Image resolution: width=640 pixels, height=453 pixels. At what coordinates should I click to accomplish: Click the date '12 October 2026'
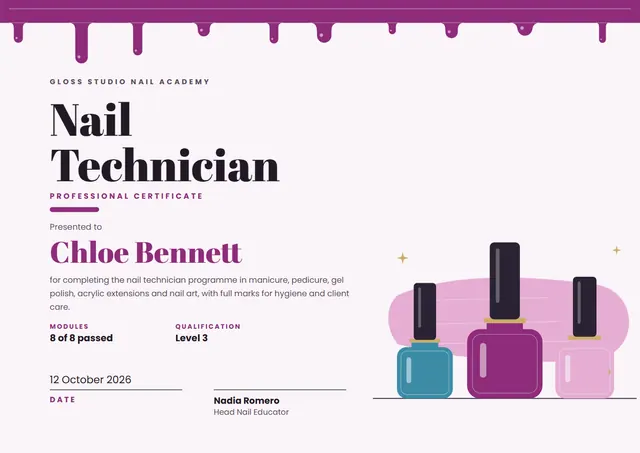click(x=90, y=380)
